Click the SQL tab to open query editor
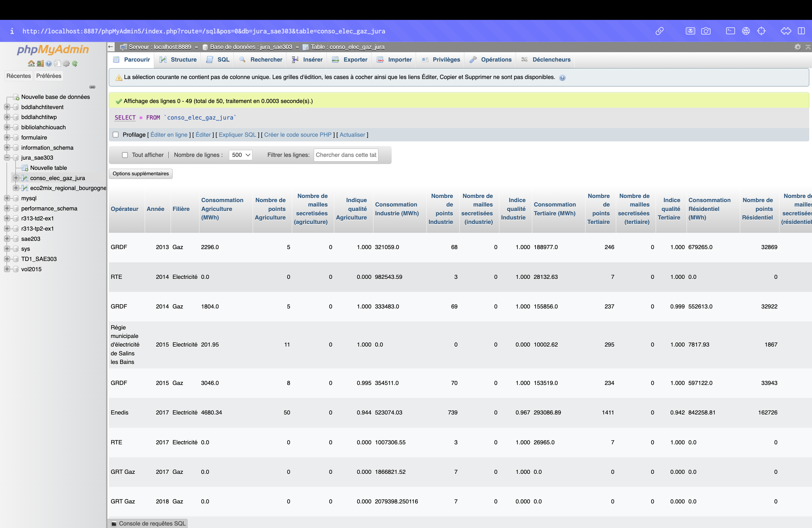 coord(222,59)
